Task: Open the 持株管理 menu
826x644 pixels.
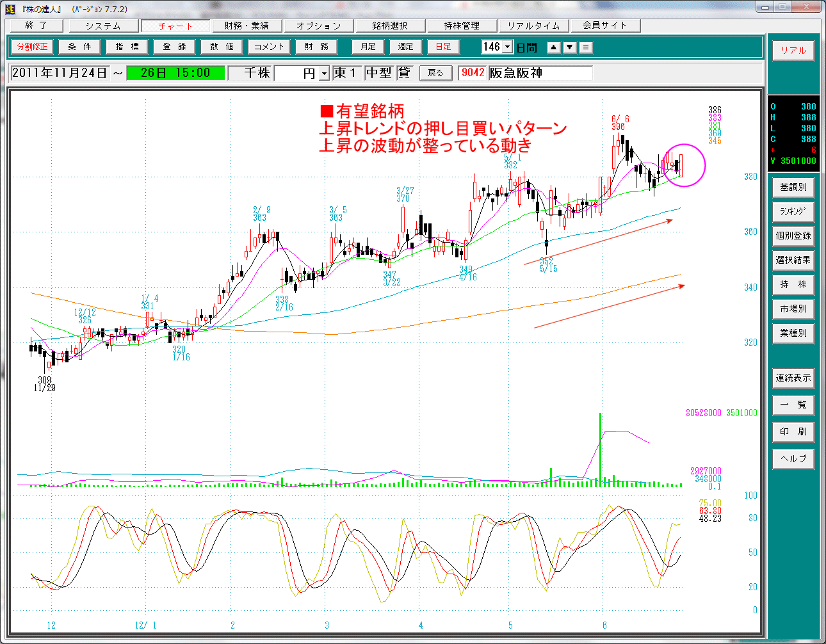Action: click(x=462, y=26)
